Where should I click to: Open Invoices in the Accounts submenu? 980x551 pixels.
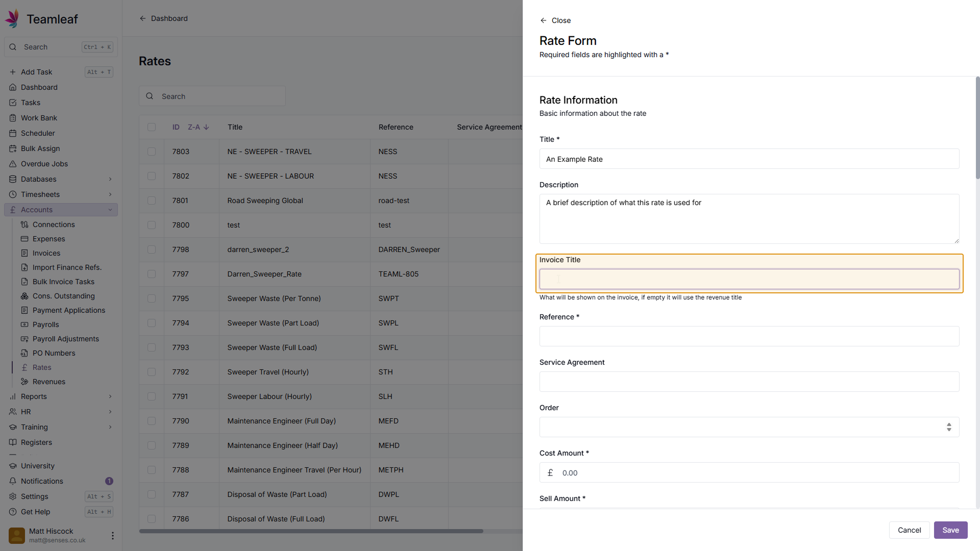(46, 253)
